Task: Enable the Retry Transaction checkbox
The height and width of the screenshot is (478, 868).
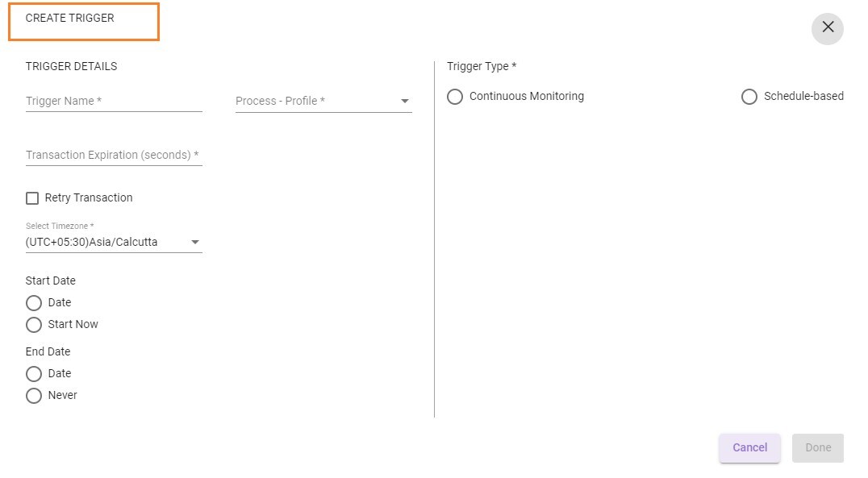Action: pyautogui.click(x=32, y=198)
